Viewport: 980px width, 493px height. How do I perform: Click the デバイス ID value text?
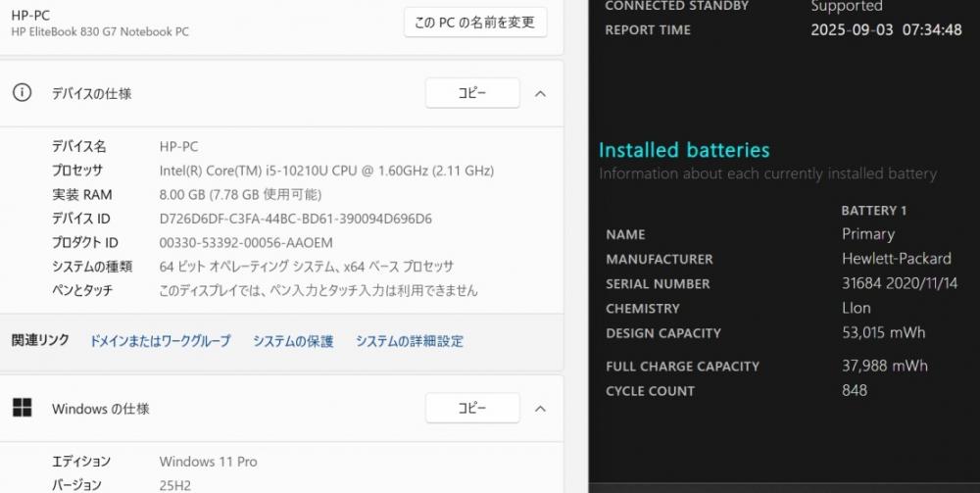point(295,219)
